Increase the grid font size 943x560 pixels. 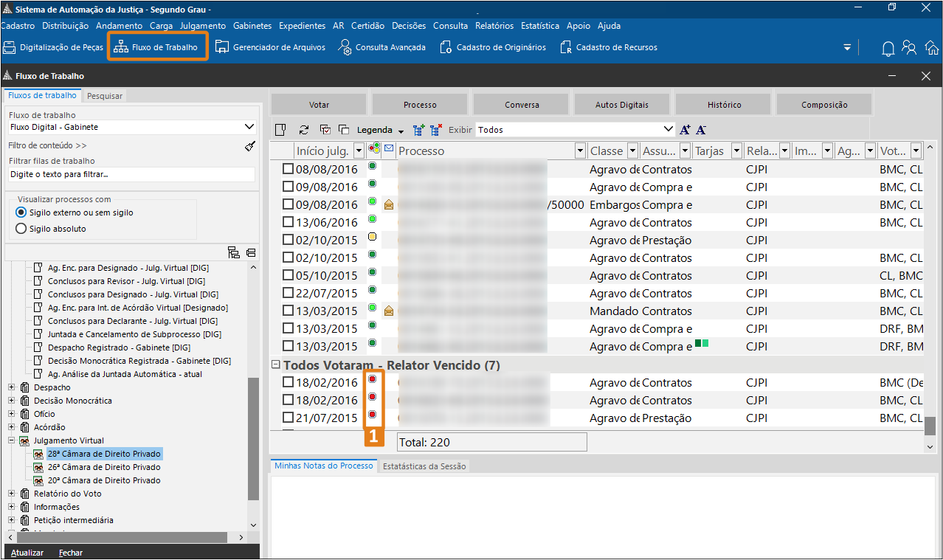[685, 130]
